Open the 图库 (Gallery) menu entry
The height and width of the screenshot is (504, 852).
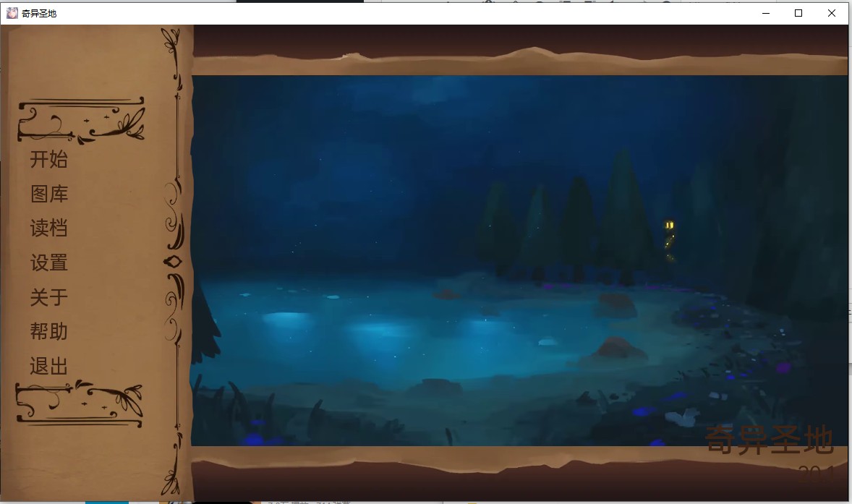point(49,194)
